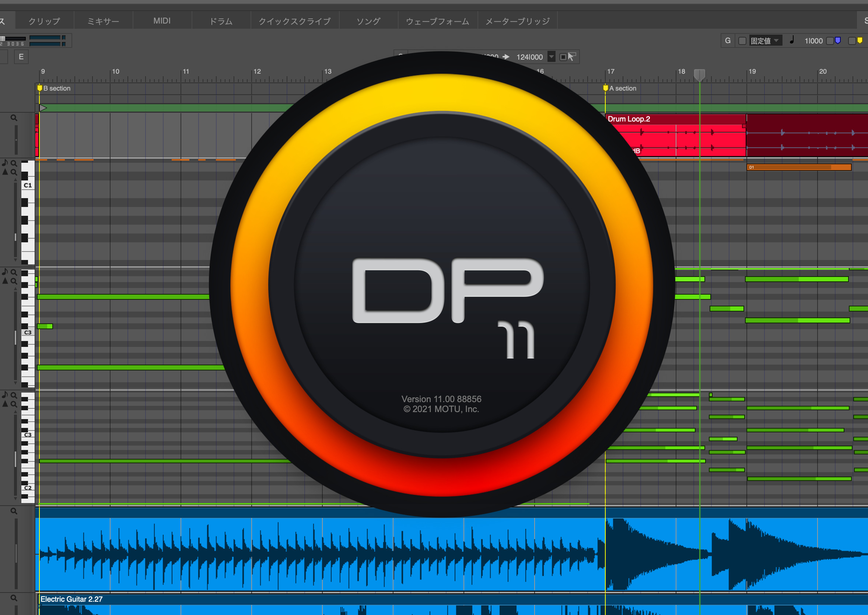
Task: Toggle the checkbox beside the yellow shield
Action: pos(852,41)
